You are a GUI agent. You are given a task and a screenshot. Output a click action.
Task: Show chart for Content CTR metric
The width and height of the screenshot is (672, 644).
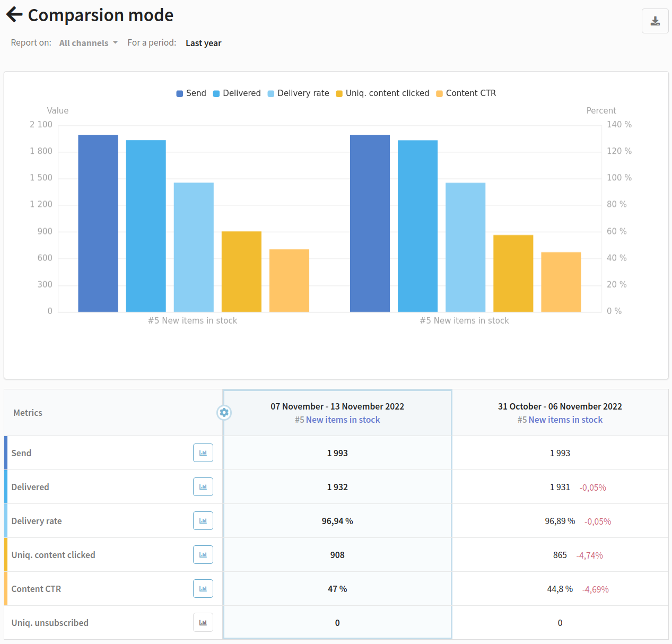pyautogui.click(x=203, y=589)
